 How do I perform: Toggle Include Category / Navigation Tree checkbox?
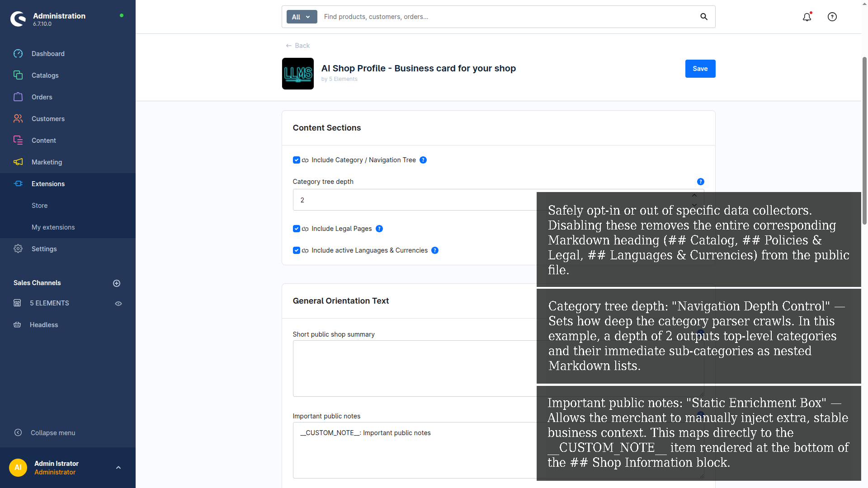click(297, 160)
